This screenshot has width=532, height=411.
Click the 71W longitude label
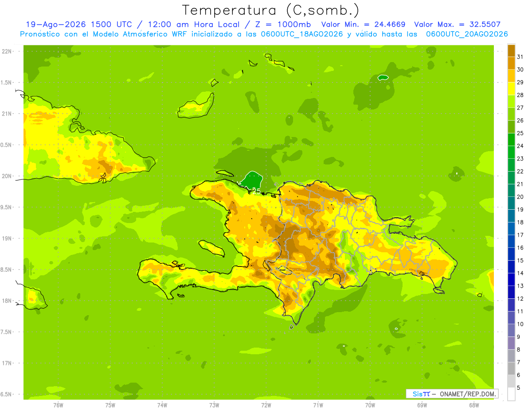click(x=318, y=405)
